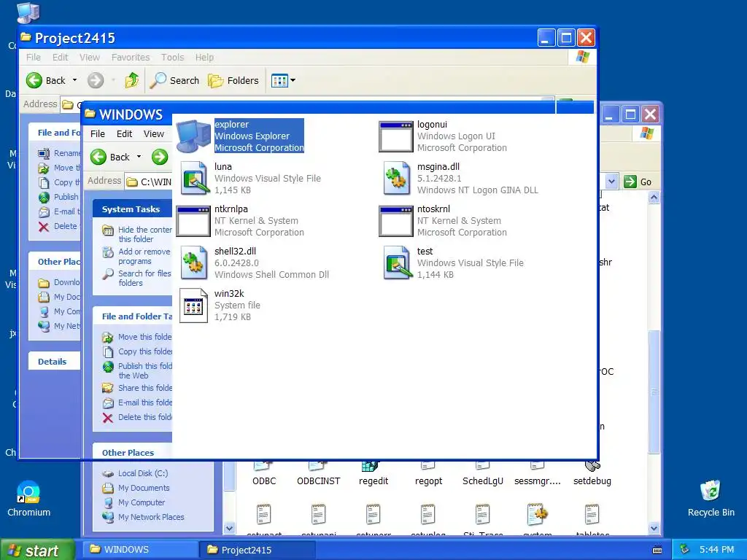Click the Up folder icon in Project2415 toolbar
747x560 pixels.
(x=132, y=80)
